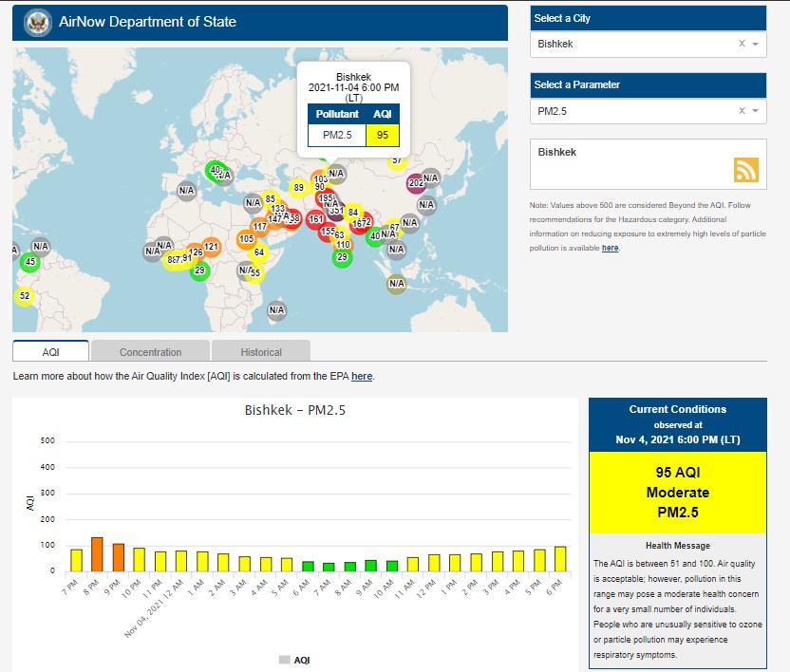Click the yellow 52 AQI map marker
Image resolution: width=790 pixels, height=672 pixels.
click(25, 296)
